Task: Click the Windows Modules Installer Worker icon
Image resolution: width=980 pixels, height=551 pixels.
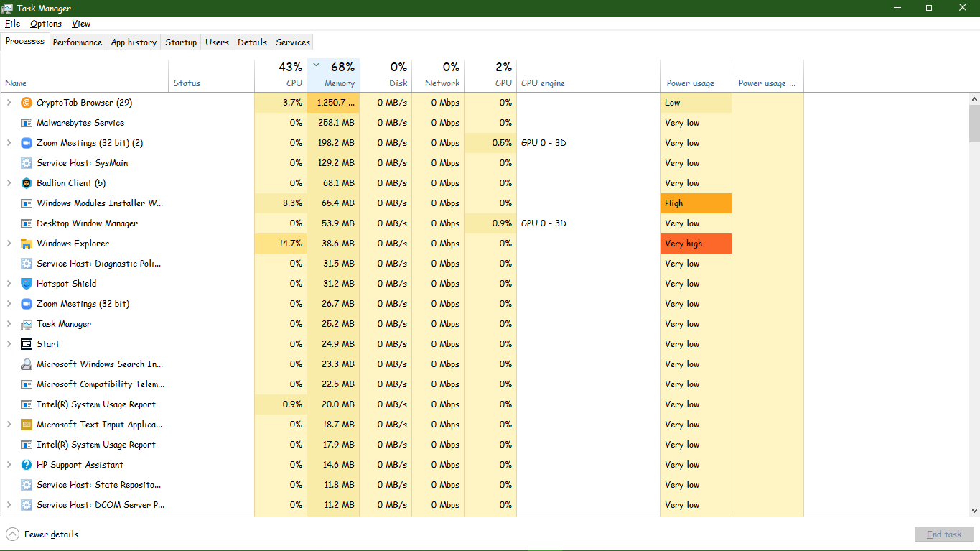Action: click(27, 203)
